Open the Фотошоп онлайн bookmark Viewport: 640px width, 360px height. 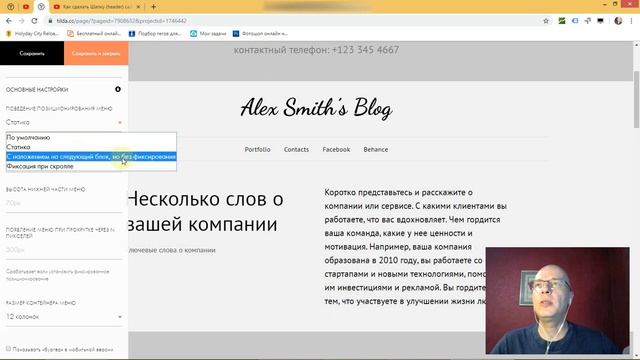(260, 33)
